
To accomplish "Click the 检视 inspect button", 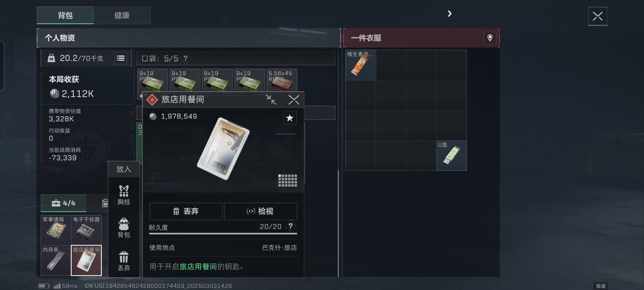I will [261, 211].
